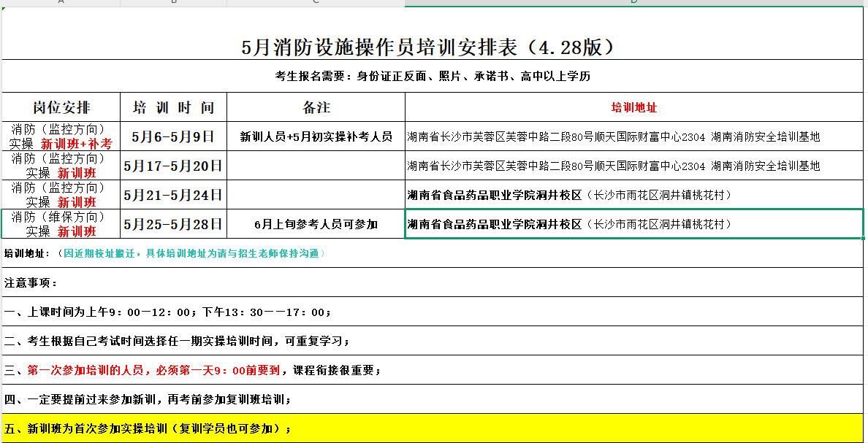Click the '因近期校址搬迁' training address note row
Viewport: 868px width, 443px height.
click(x=433, y=253)
